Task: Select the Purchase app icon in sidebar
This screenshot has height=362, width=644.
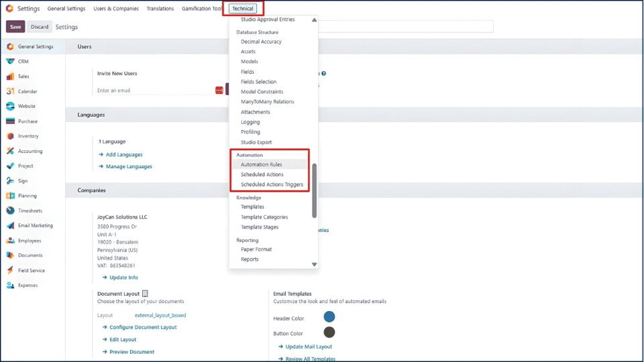Action: tap(10, 121)
